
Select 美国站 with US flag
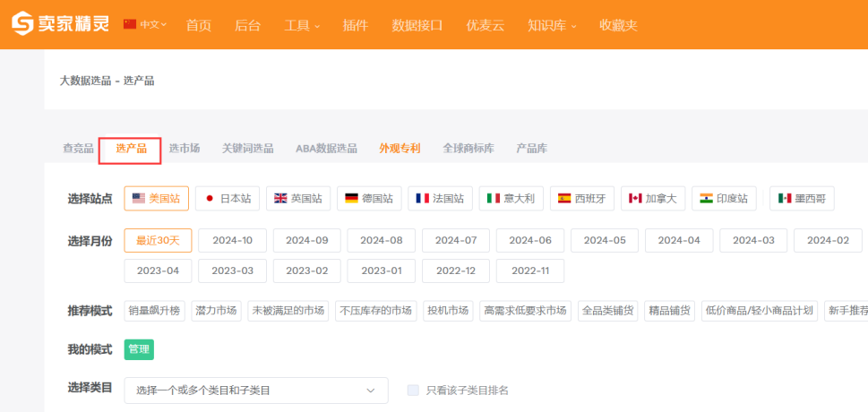[157, 198]
